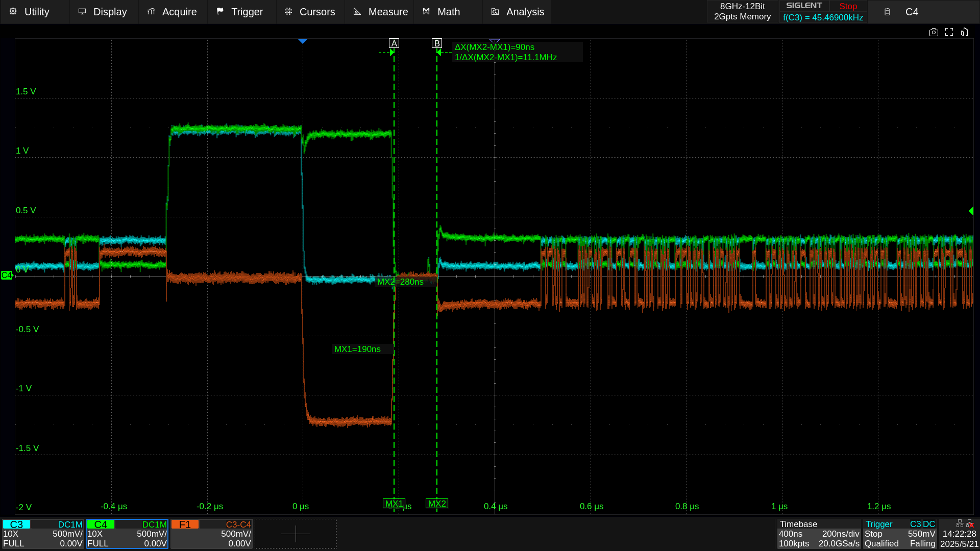Open the Timebase settings box
Image resolution: width=980 pixels, height=551 pixels.
[819, 534]
